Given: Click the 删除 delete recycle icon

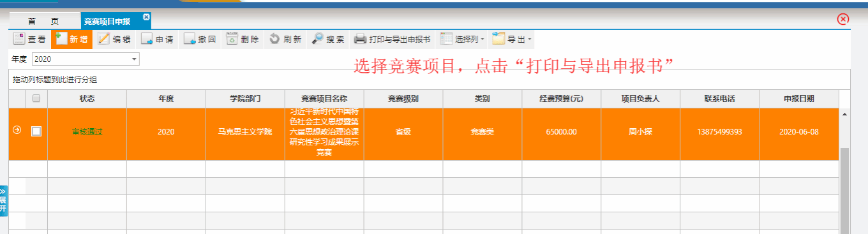Looking at the screenshot, I should tap(232, 39).
